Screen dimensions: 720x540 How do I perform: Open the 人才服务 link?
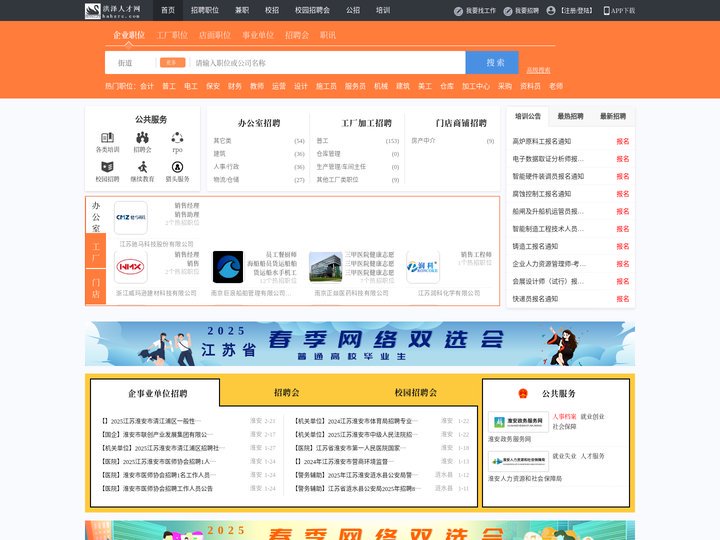click(x=592, y=456)
